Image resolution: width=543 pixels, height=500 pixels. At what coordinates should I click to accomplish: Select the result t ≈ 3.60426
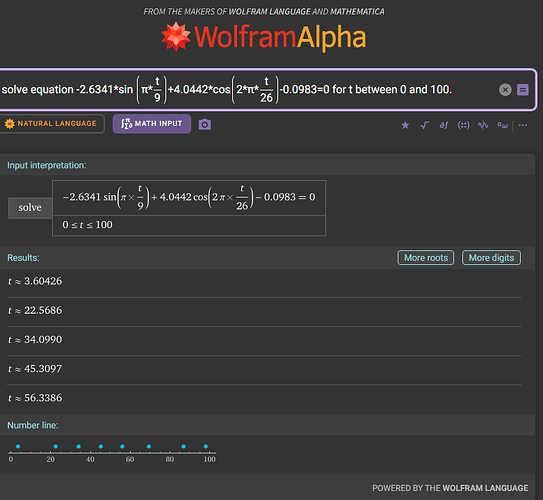click(x=35, y=281)
